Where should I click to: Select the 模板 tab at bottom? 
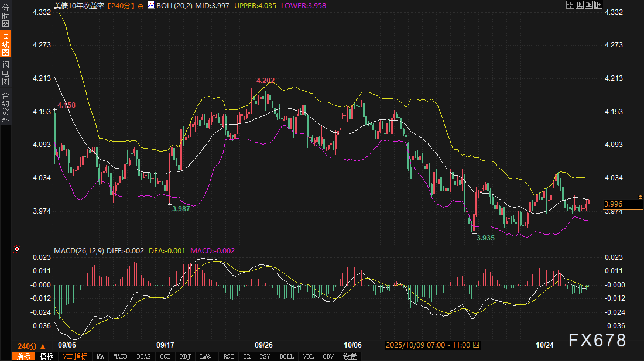point(47,356)
